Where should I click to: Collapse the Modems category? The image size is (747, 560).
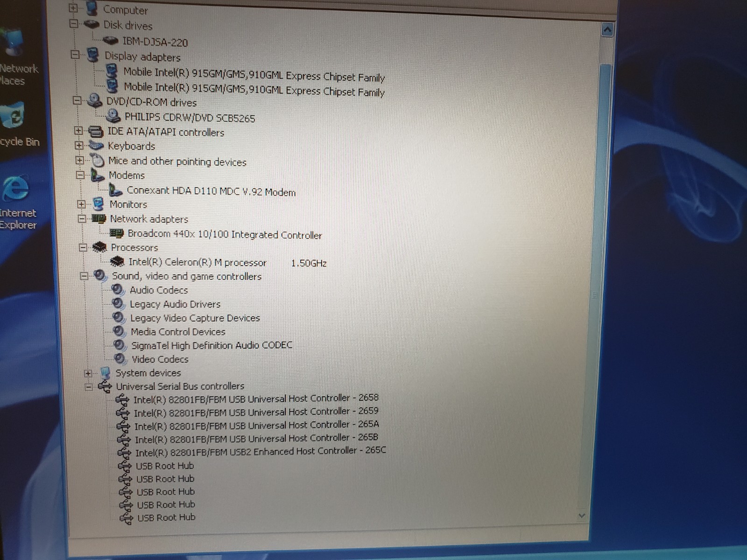pos(80,175)
